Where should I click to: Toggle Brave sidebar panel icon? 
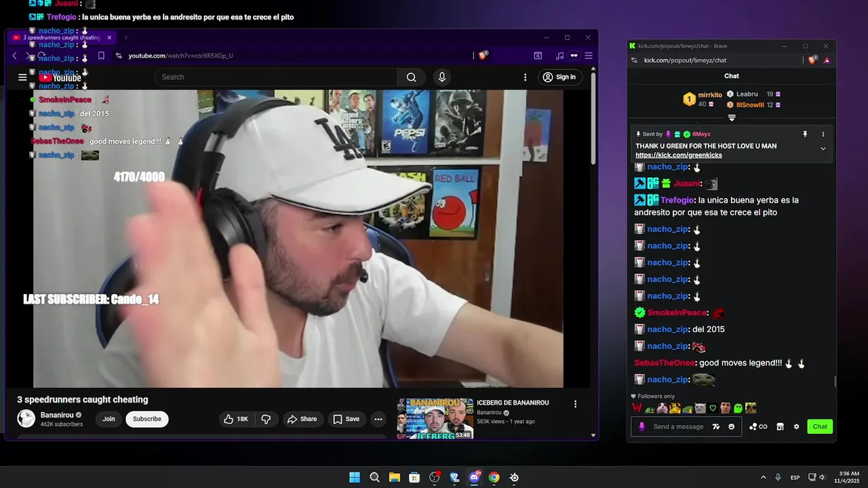pyautogui.click(x=538, y=56)
